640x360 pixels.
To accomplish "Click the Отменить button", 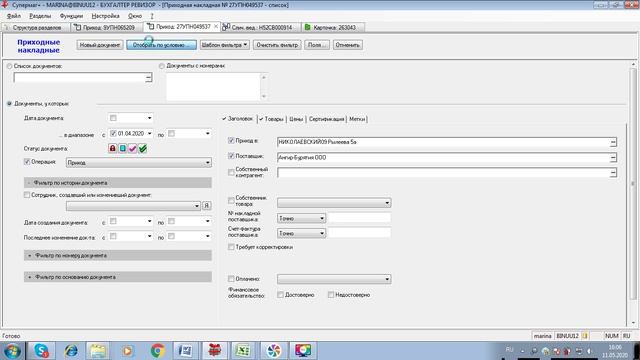I will (x=347, y=45).
